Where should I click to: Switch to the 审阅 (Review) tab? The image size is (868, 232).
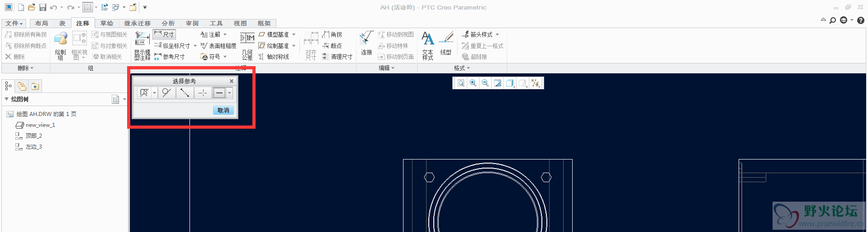pyautogui.click(x=192, y=23)
